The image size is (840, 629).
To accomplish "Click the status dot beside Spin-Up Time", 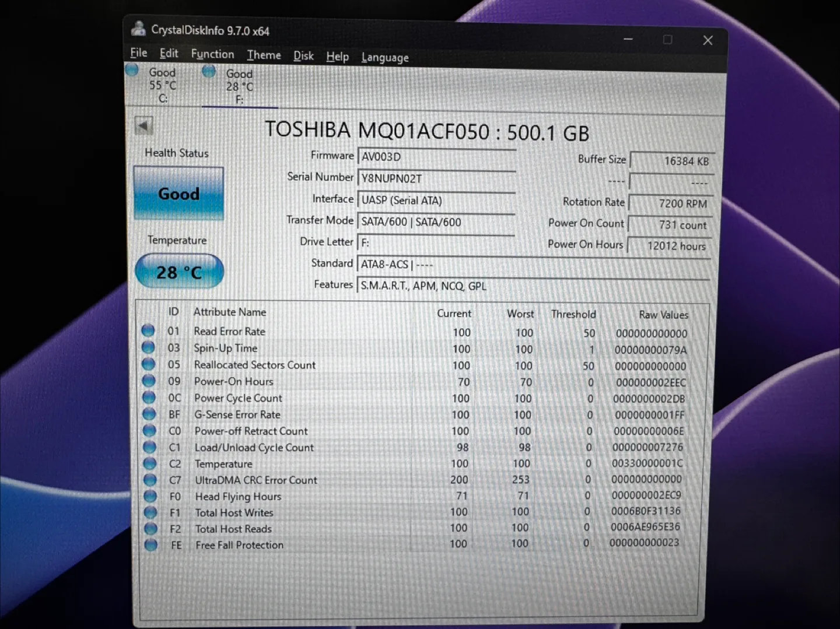I will (148, 347).
